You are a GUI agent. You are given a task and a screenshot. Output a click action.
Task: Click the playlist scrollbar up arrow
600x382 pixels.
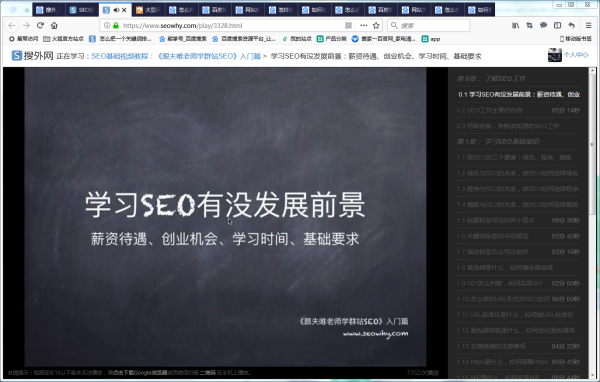(592, 71)
